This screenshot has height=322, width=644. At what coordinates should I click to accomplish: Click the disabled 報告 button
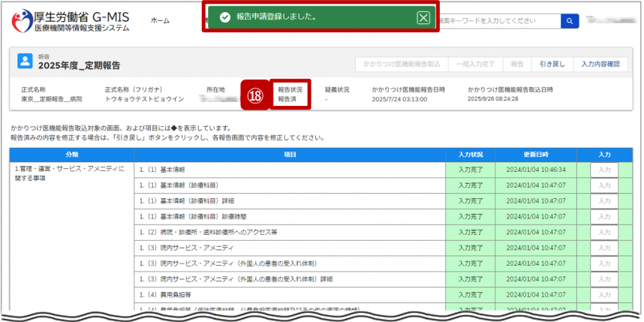point(517,65)
